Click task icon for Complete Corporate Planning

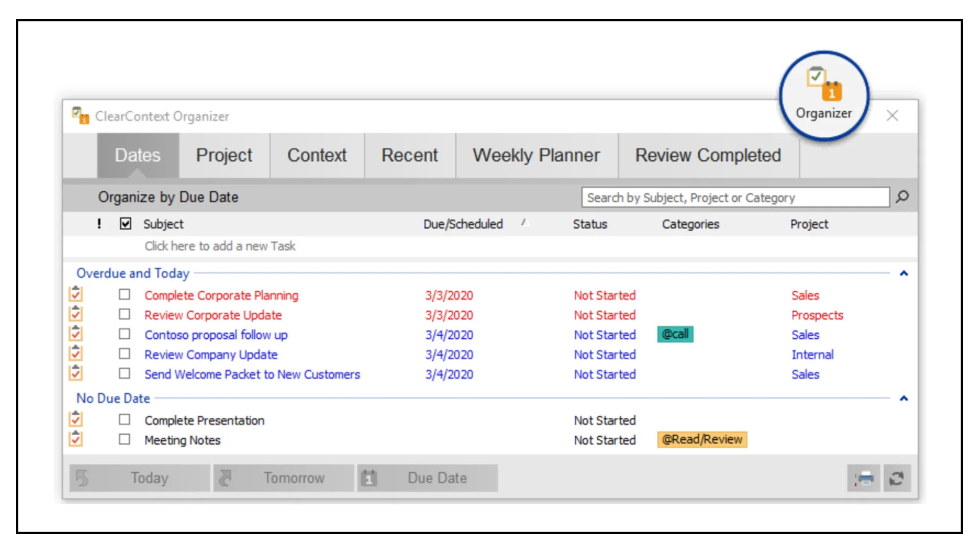click(x=76, y=294)
